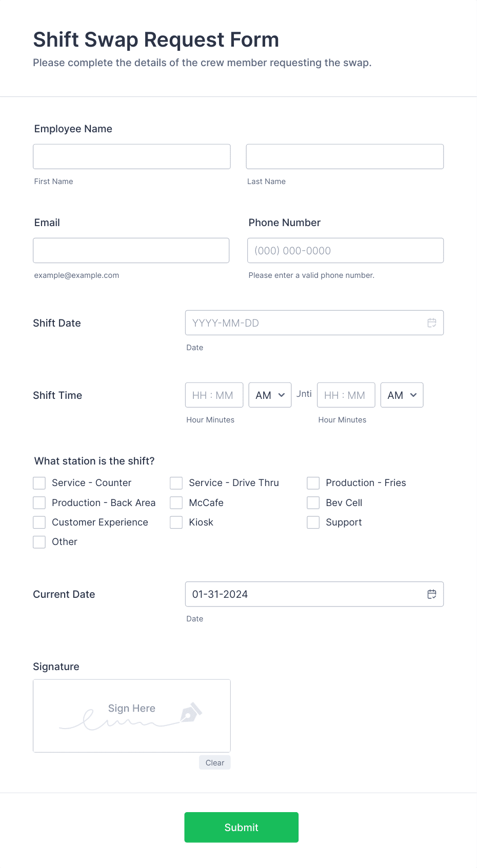
Task: Check the Other station option
Action: click(39, 541)
